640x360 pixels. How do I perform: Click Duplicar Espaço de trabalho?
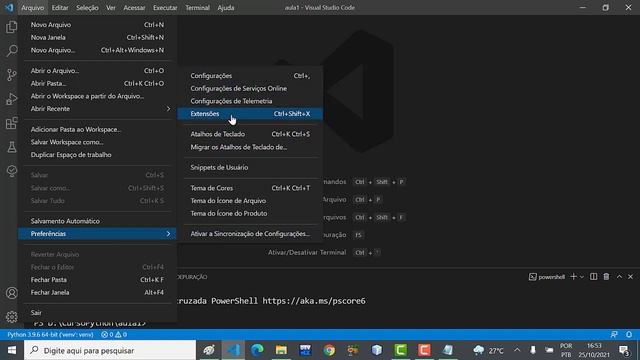tap(98, 155)
